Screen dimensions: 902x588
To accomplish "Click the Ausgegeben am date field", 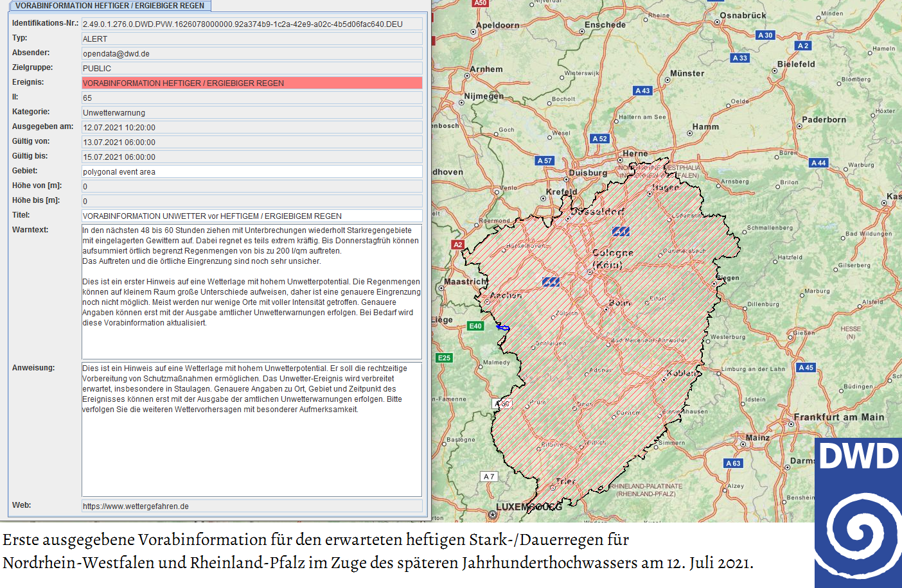I will 252,127.
